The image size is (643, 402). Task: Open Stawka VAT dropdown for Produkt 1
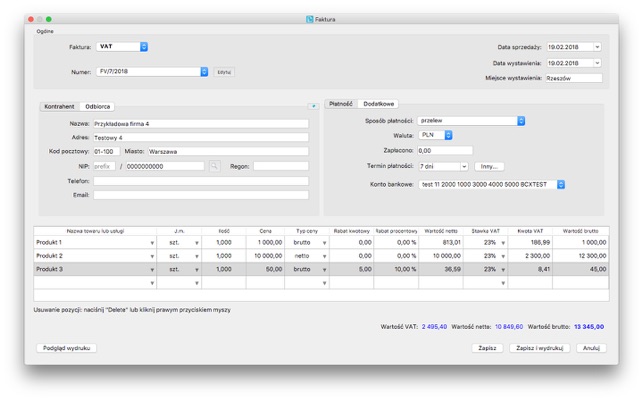(503, 243)
